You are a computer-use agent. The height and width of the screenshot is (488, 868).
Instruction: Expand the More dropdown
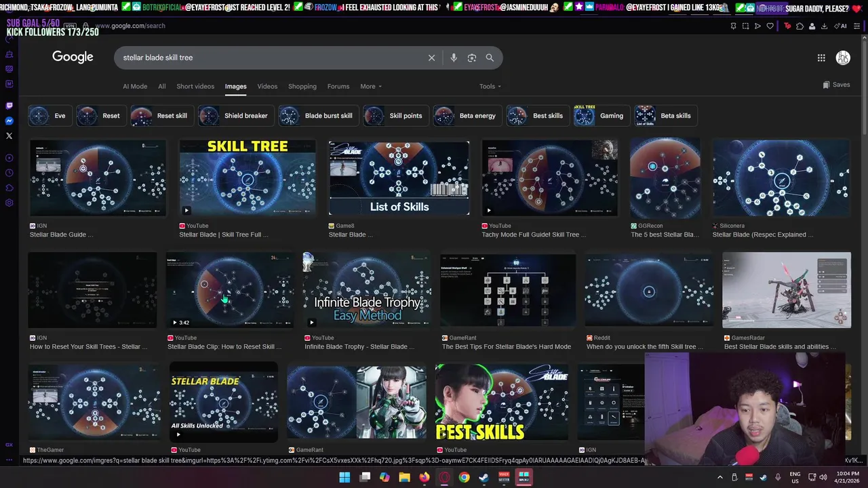371,86
